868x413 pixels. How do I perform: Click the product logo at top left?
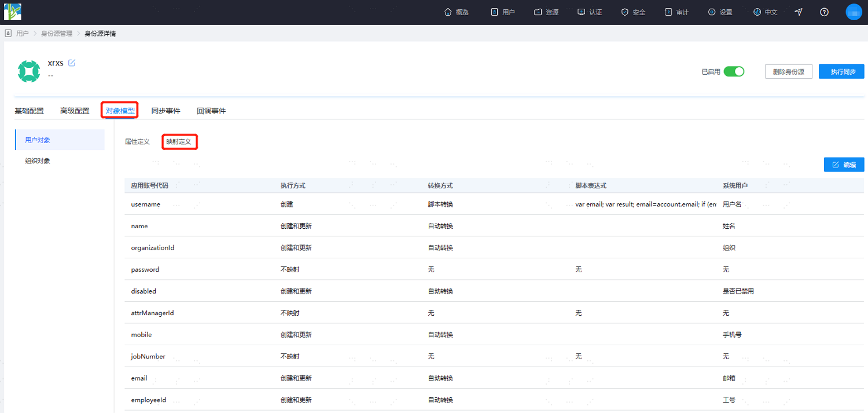(x=12, y=12)
